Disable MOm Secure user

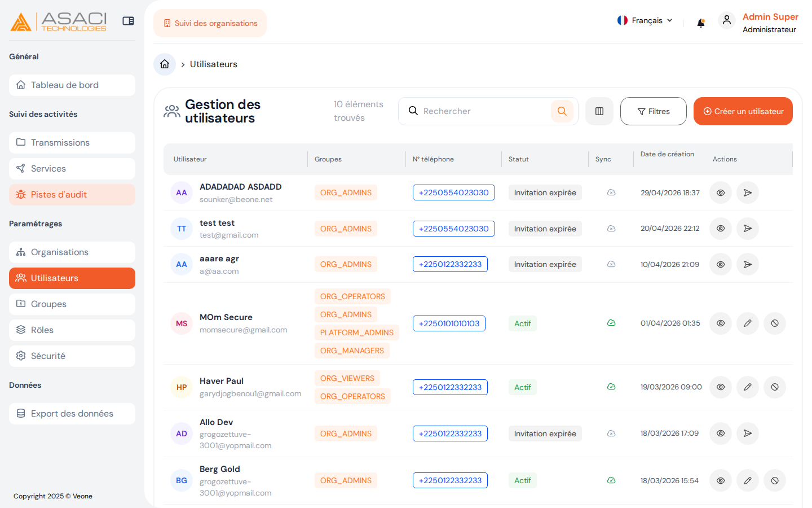775,323
